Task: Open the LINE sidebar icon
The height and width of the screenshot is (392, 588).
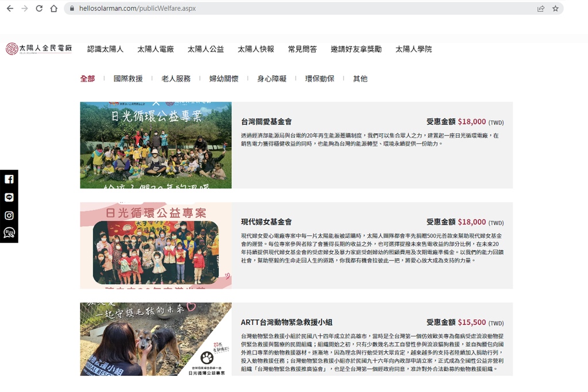Action: (x=9, y=197)
